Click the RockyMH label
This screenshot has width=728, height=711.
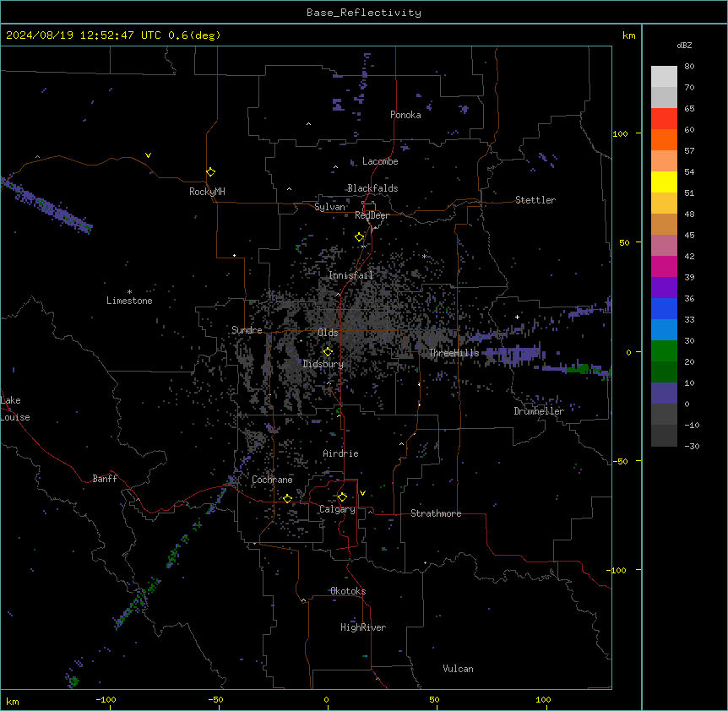[207, 192]
